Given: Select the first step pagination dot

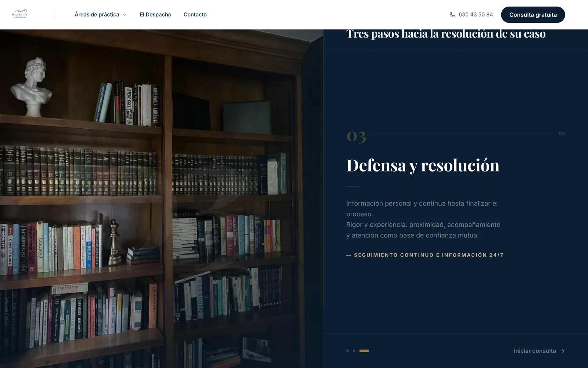Looking at the screenshot, I should [348, 351].
